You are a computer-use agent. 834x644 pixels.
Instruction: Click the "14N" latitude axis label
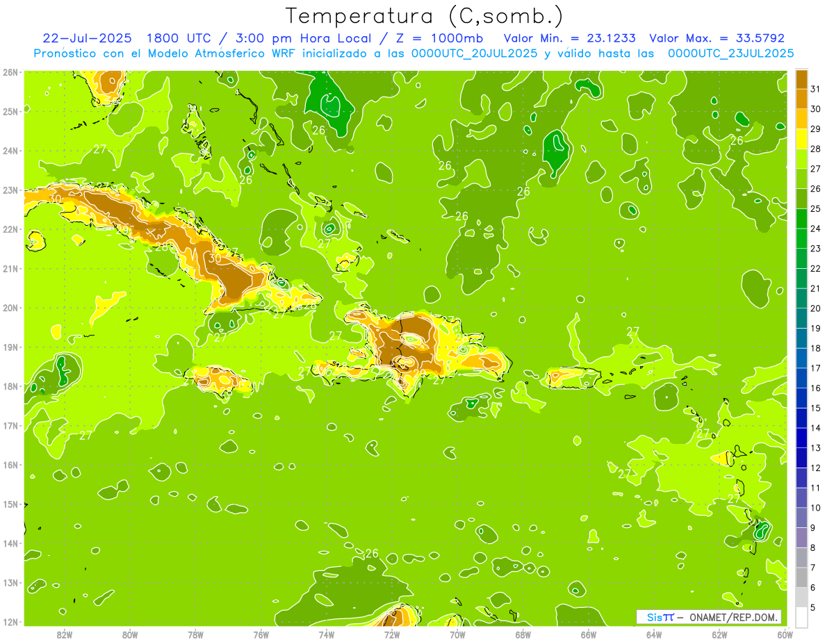10,543
